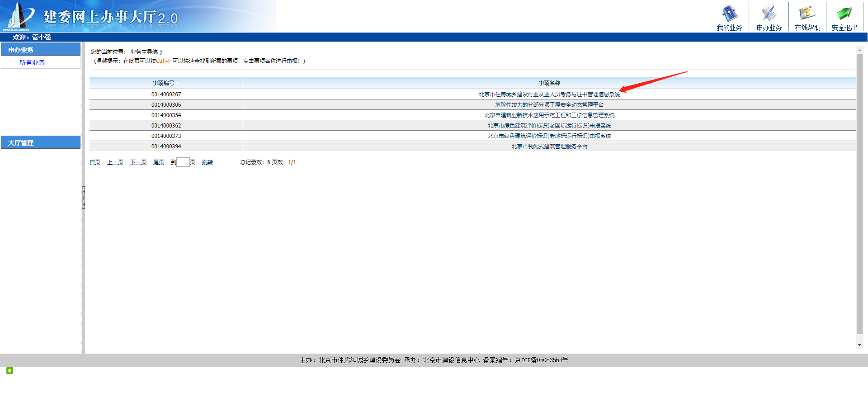Open 北京市装配式建筑管理服务平台 entry
868x416 pixels.
(549, 147)
